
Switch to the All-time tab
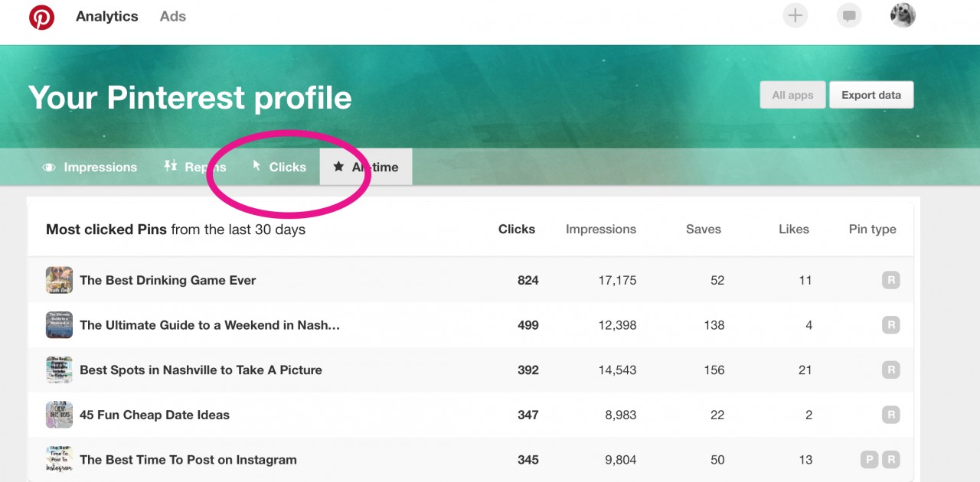(x=366, y=167)
